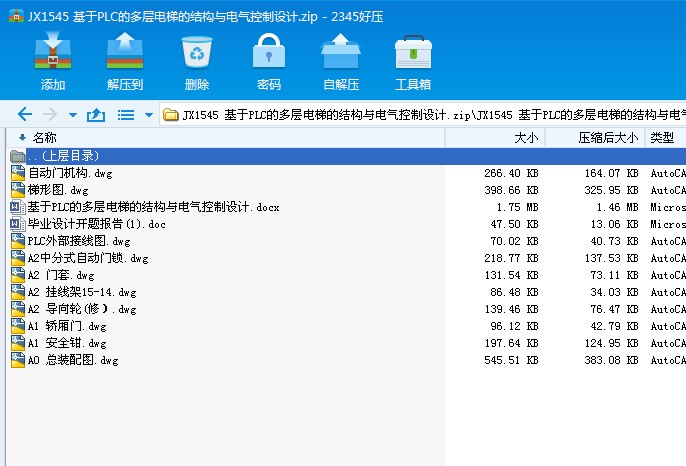Screen dimensions: 686x466
Task: Select the ..(上层目录) parent row
Action: click(347, 156)
